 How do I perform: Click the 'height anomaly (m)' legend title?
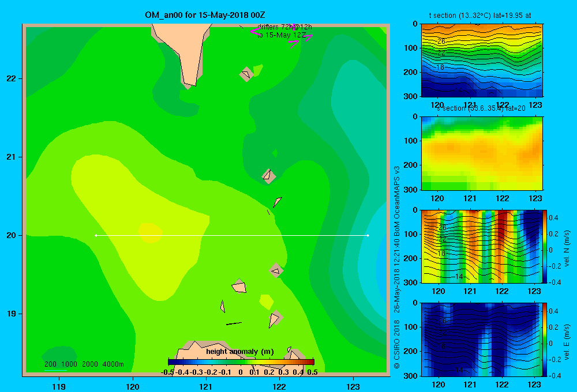(240, 352)
